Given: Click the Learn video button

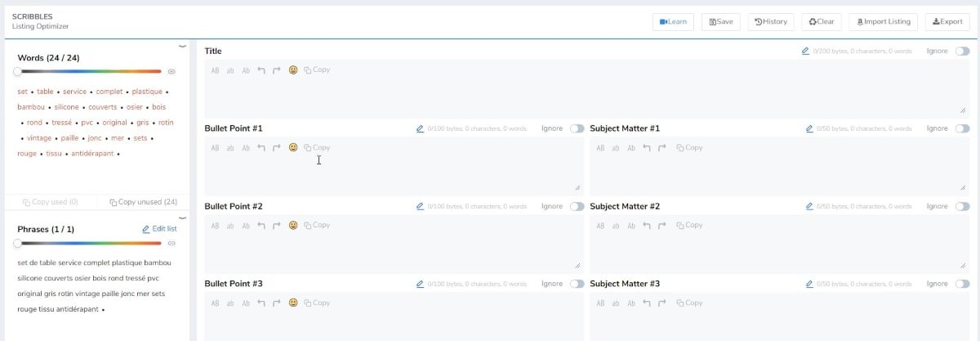Looking at the screenshot, I should tap(674, 21).
